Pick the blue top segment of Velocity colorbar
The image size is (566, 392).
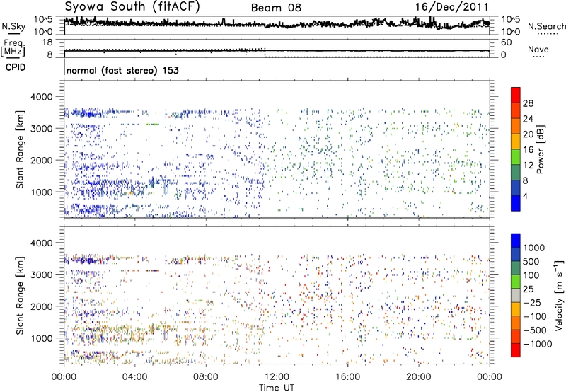tap(516, 241)
